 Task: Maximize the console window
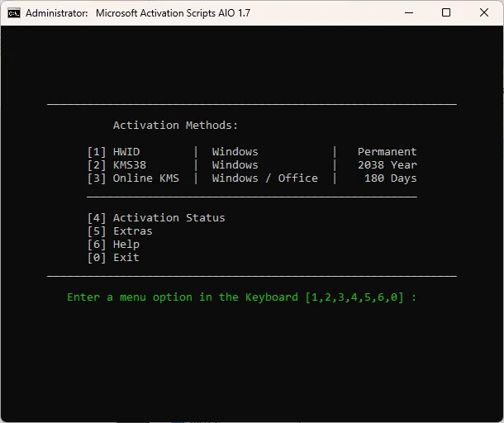tap(446, 13)
